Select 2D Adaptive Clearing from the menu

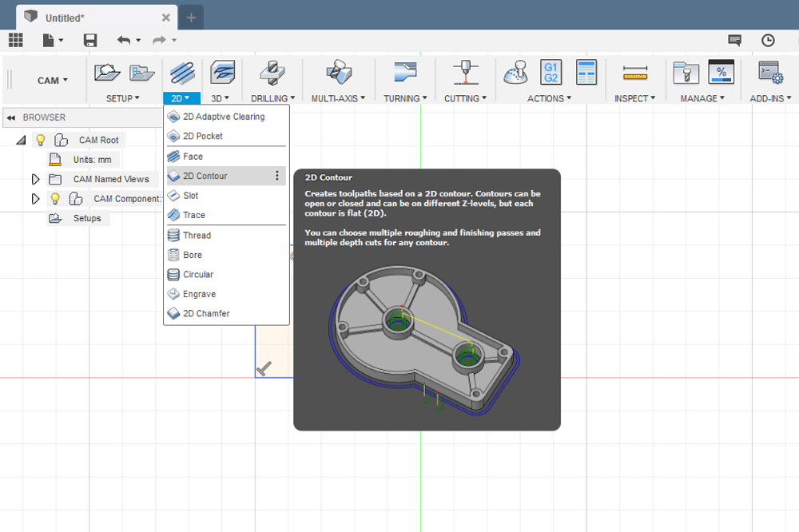(224, 117)
